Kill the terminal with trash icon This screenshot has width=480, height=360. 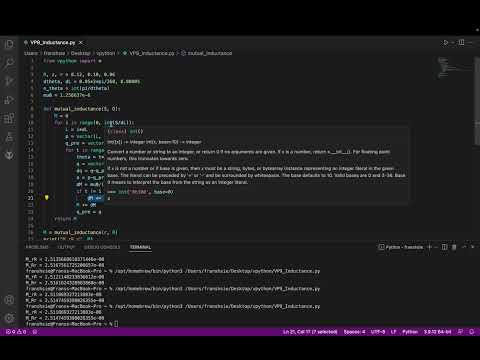[x=454, y=247]
